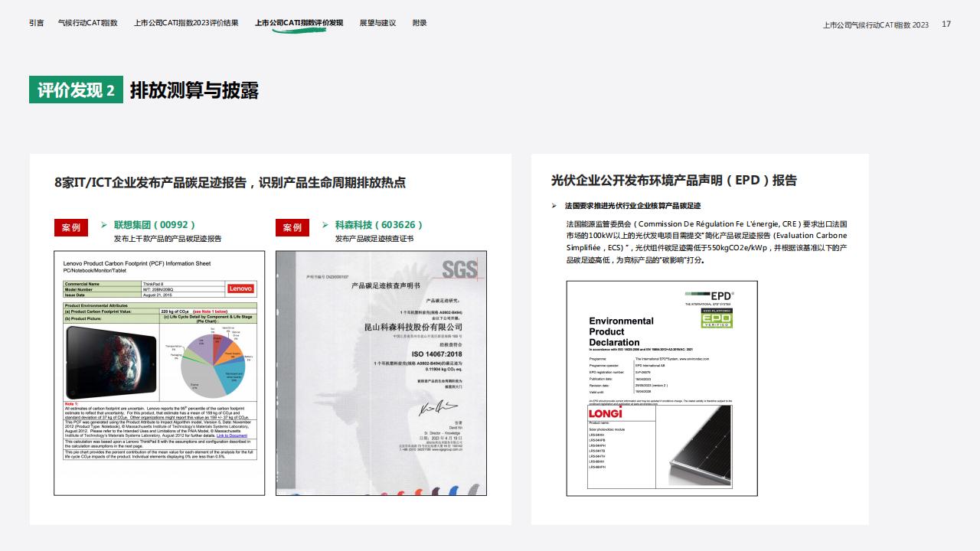Open the 附录 tab

pyautogui.click(x=420, y=23)
